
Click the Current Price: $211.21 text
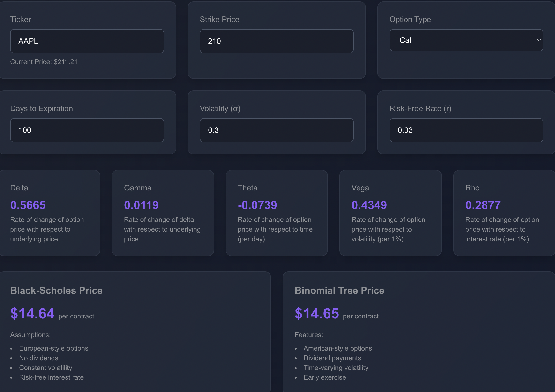point(44,62)
